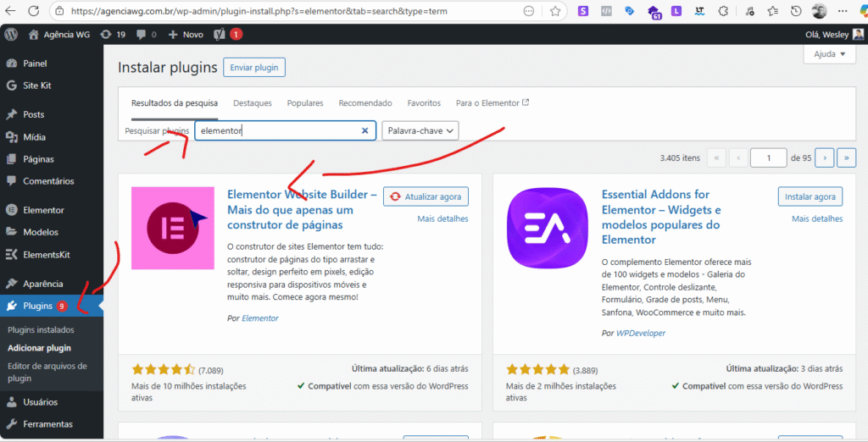This screenshot has height=442, width=868.
Task: Click the Yoast SEO icon with notification
Action: 227,35
